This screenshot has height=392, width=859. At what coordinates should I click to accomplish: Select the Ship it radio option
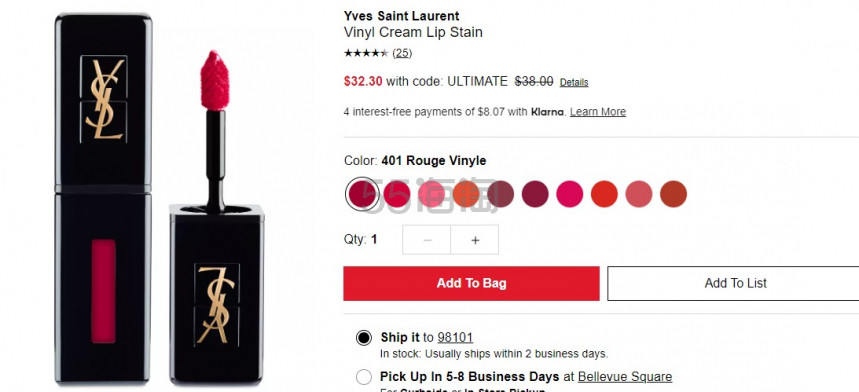pos(364,337)
